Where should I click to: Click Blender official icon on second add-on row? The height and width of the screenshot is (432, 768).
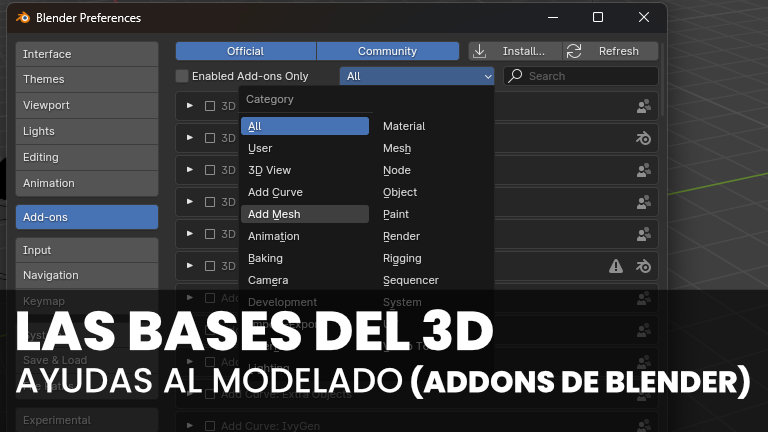tap(644, 138)
